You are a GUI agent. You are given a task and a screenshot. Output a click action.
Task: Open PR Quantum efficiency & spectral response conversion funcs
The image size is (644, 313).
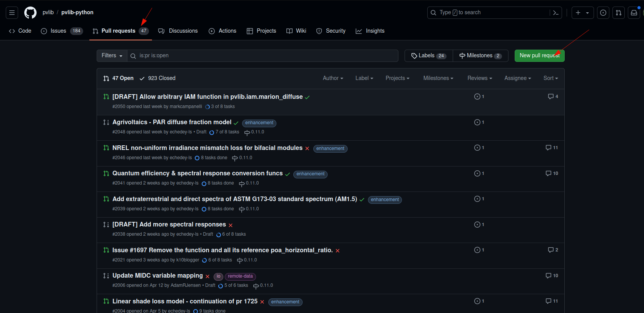tap(197, 173)
